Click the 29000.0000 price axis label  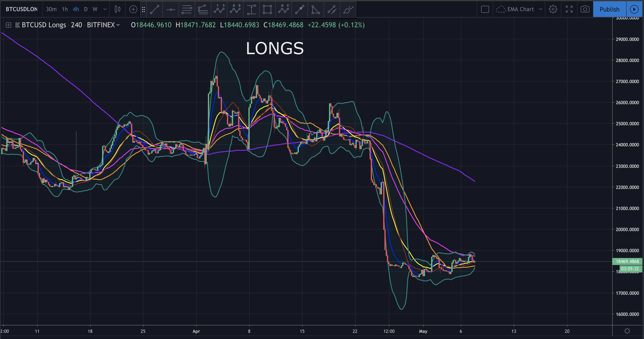pyautogui.click(x=627, y=39)
